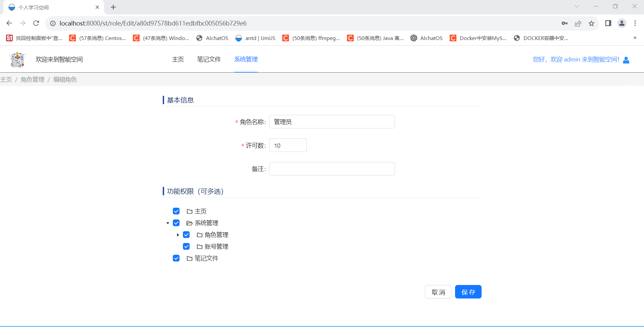Click the admin user avatar icon
The image size is (644, 327).
[x=626, y=60]
